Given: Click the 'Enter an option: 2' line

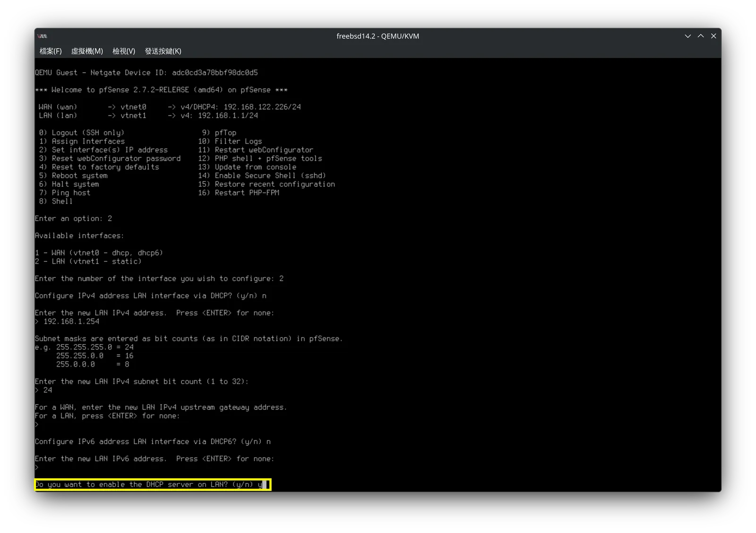Looking at the screenshot, I should 73,218.
